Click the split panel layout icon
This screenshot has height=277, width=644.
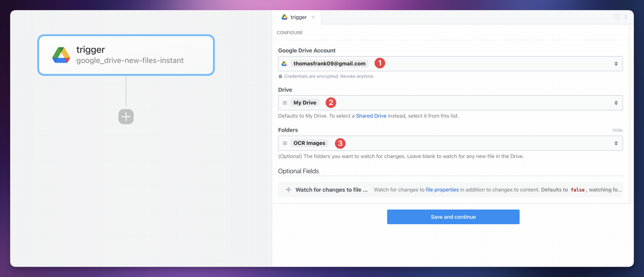[x=617, y=17]
